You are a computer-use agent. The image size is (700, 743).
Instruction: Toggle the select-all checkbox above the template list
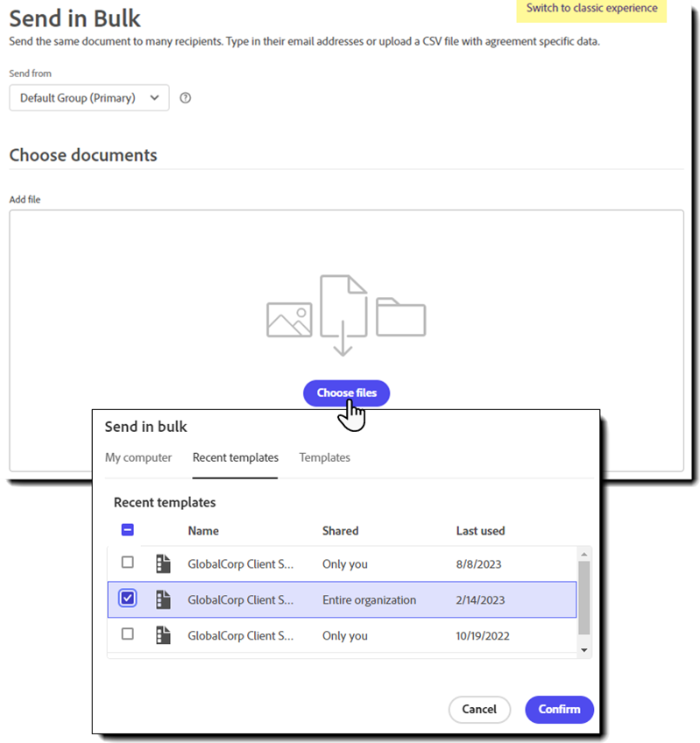(x=127, y=530)
